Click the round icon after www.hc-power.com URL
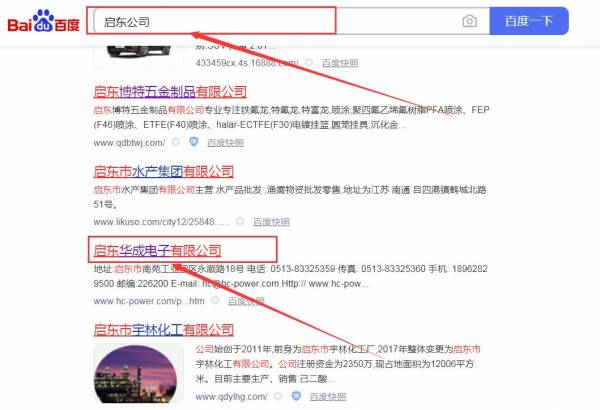 pyautogui.click(x=216, y=300)
